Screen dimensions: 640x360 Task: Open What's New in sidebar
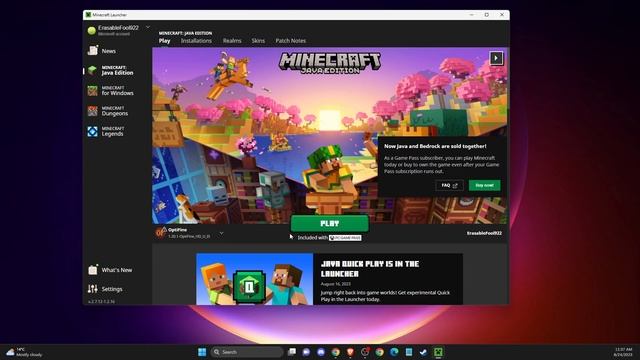(110, 270)
